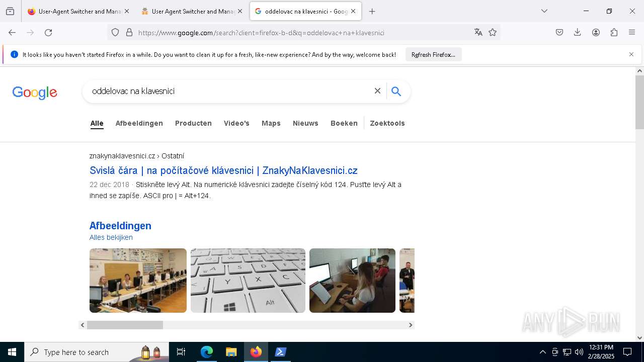Switch to second User Agent Switcher tab
This screenshot has width=644, height=362.
tap(191, 11)
